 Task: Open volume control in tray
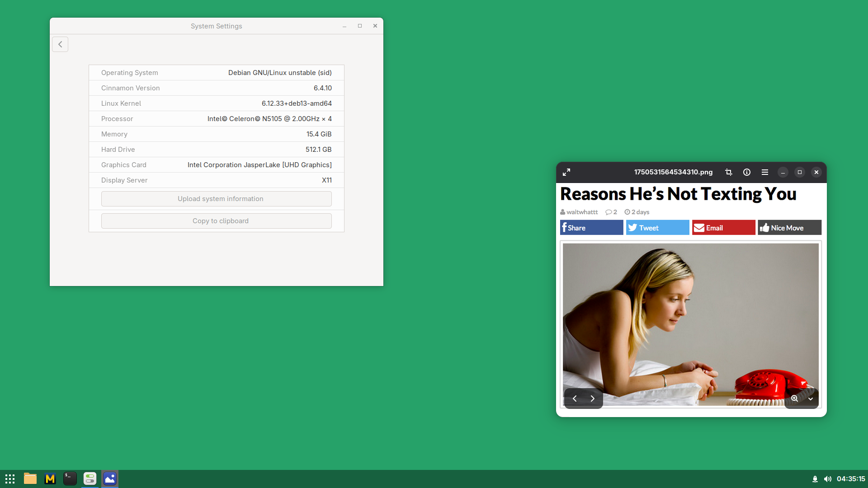[x=828, y=479]
